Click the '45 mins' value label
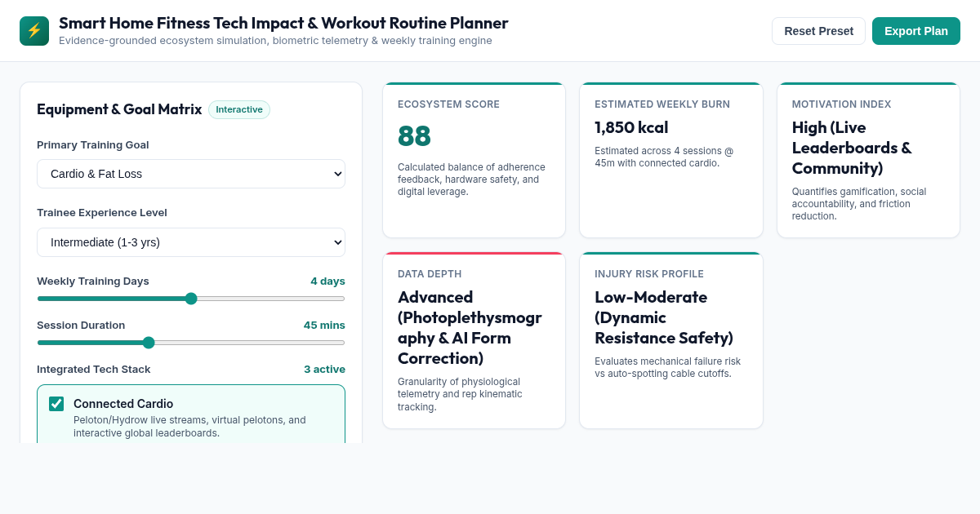 click(324, 325)
